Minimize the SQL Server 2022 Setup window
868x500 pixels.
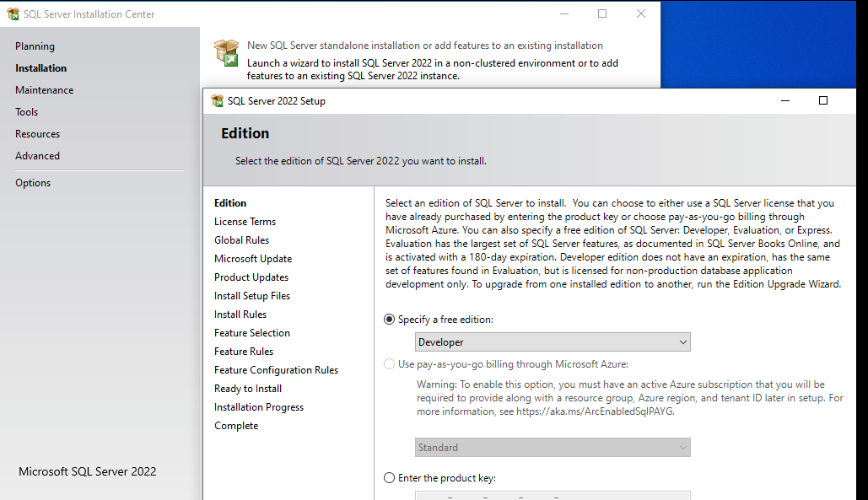785,100
